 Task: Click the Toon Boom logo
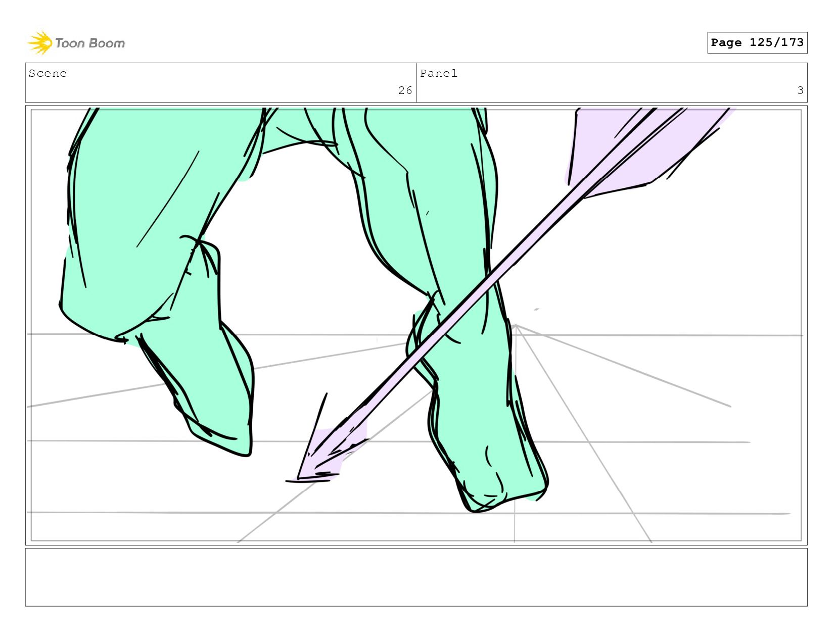click(76, 43)
